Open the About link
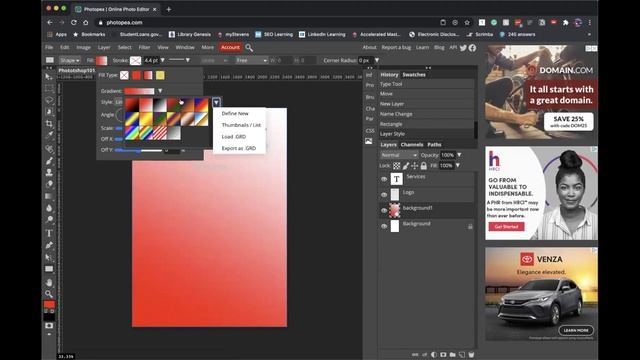Screen dimensions: 640x360 click(x=369, y=47)
